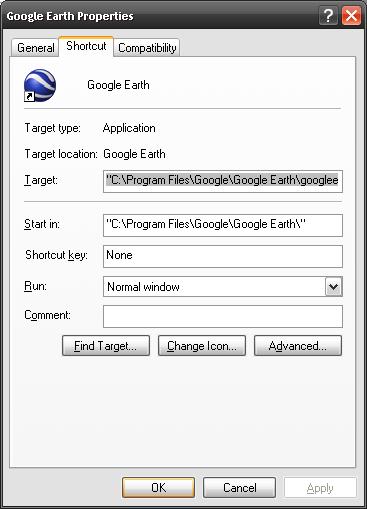Close the Google Earth Properties dialog
The image size is (367, 509).
click(x=351, y=16)
